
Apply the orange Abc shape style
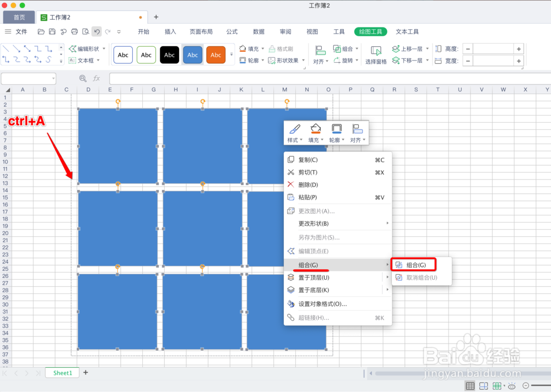click(x=216, y=55)
